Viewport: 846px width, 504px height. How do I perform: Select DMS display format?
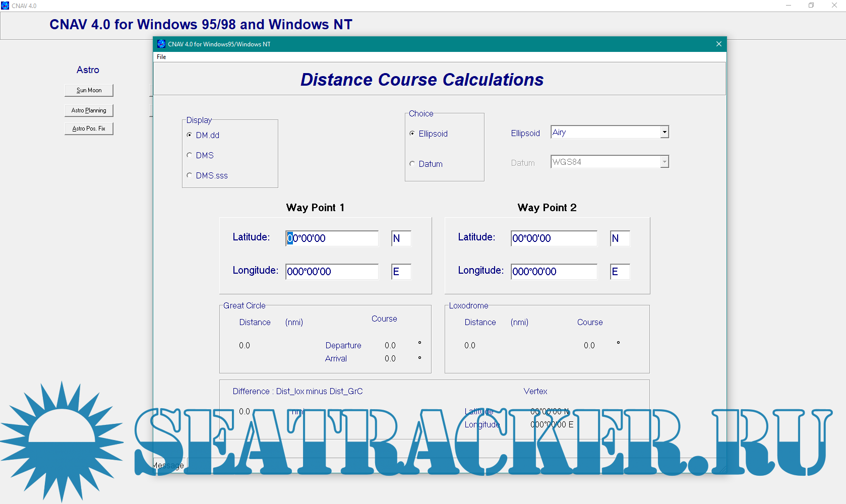tap(190, 155)
